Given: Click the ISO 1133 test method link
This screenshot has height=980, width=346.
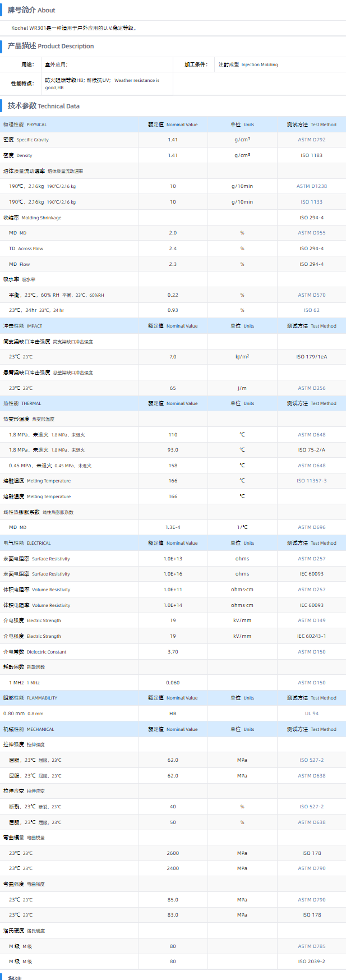Looking at the screenshot, I should (311, 202).
